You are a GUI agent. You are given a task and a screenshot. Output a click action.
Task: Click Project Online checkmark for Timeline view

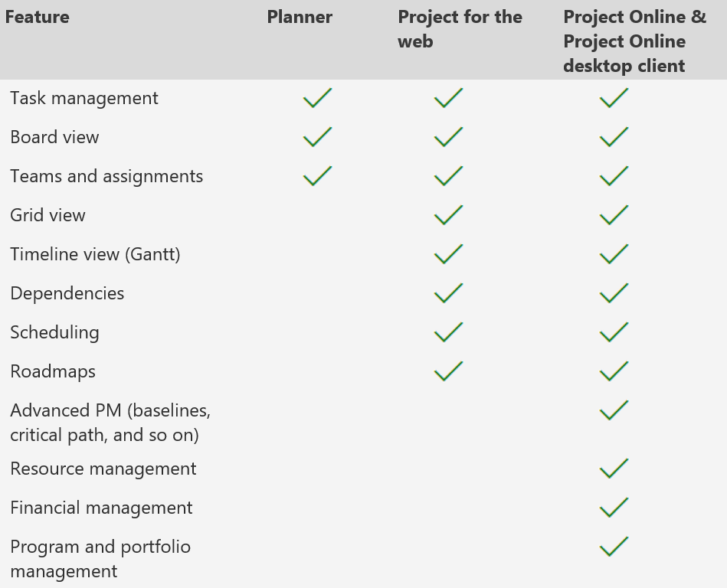614,254
